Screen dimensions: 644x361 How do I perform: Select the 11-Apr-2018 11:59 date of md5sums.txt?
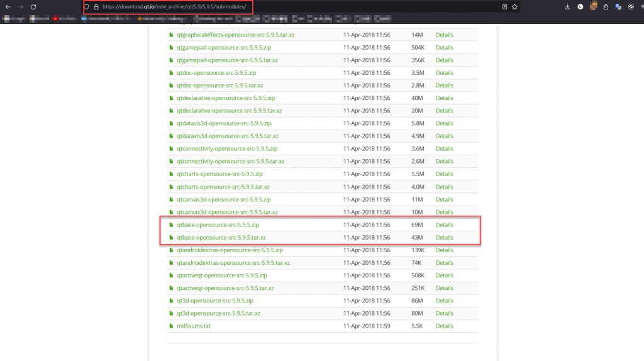[367, 326]
